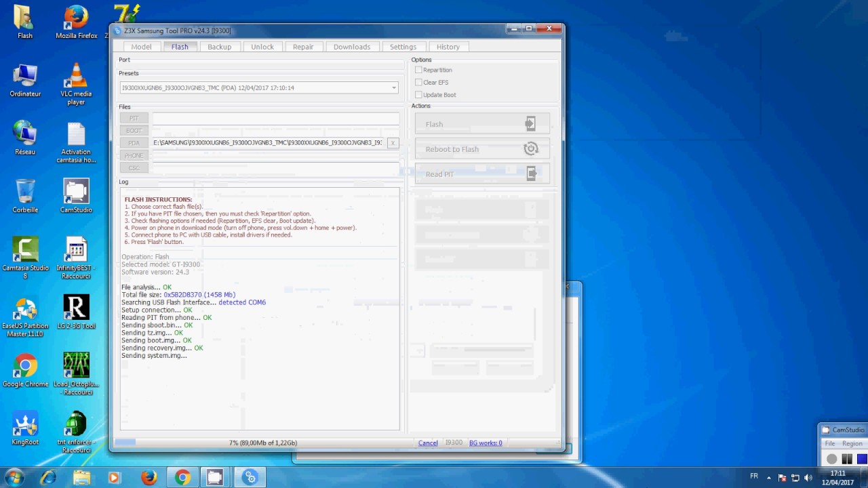
Task: Open Load_Octoplus Raccourci shortcut
Action: (x=76, y=374)
